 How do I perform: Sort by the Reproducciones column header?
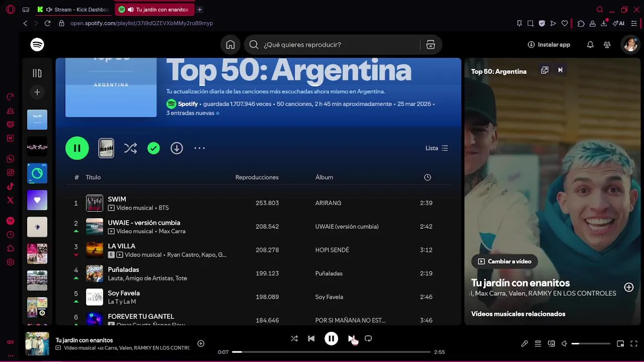[x=257, y=177]
